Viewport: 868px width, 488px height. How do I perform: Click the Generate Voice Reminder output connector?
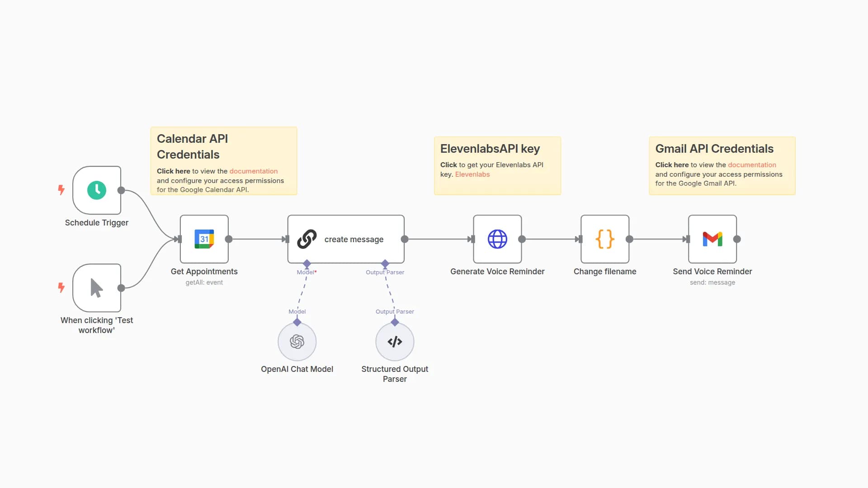coord(522,239)
